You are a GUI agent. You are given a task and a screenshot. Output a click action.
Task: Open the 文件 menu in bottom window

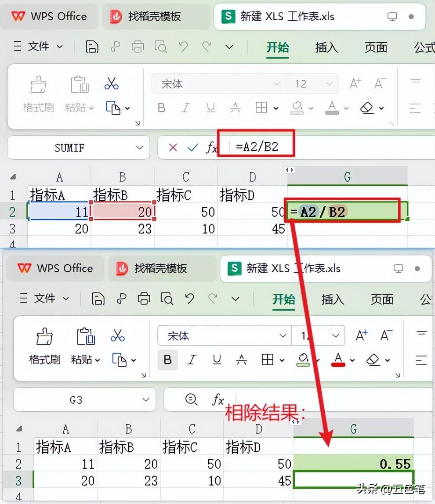click(x=44, y=299)
